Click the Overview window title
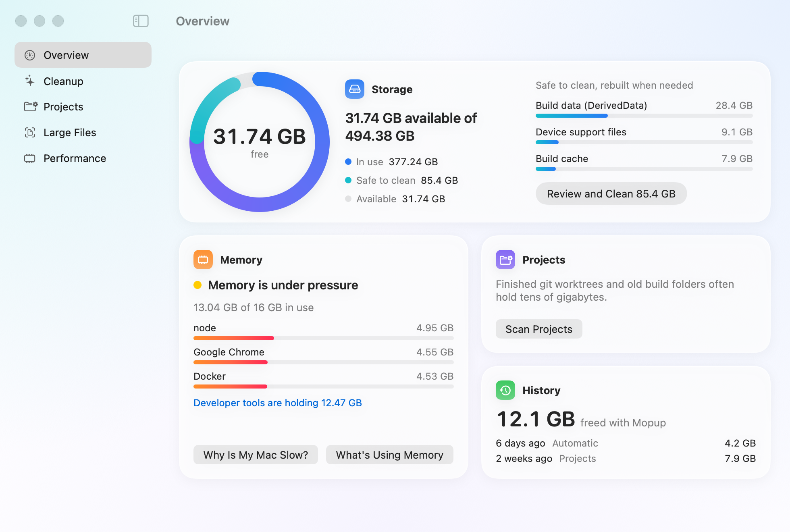790x532 pixels. [202, 21]
